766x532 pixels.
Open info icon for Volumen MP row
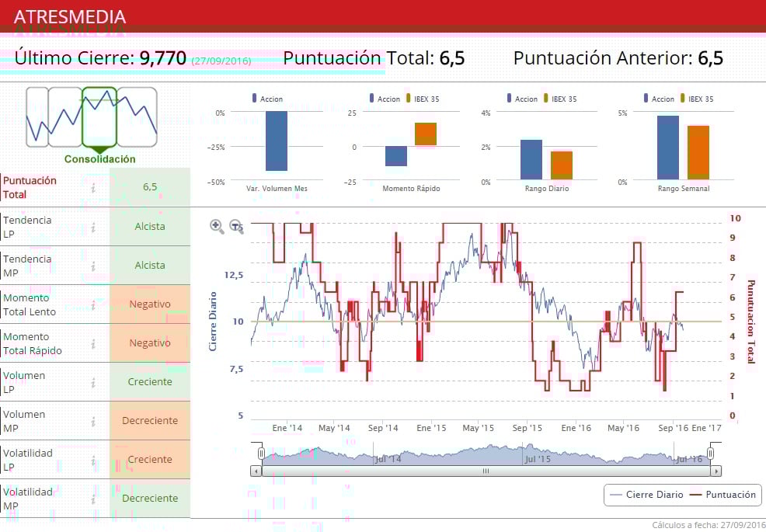93,421
